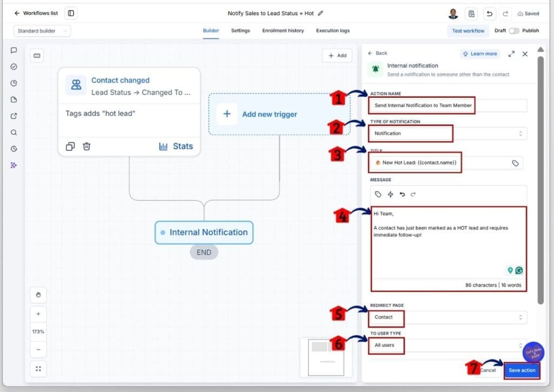Image resolution: width=554 pixels, height=392 pixels.
Task: Open the checkmark circle icon in left sidebar
Action: coord(14,67)
